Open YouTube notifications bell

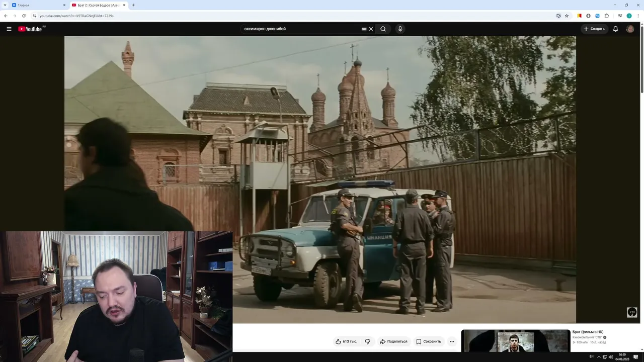pos(615,29)
